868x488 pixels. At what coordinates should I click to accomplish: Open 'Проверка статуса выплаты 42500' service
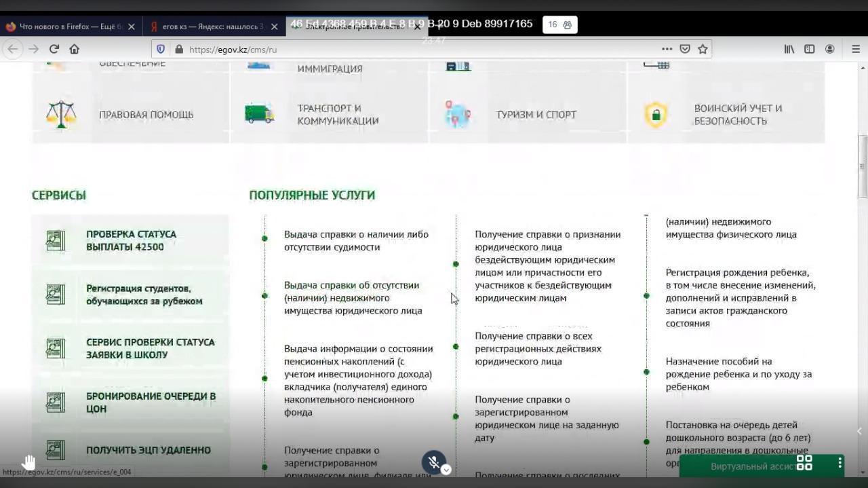coord(131,240)
